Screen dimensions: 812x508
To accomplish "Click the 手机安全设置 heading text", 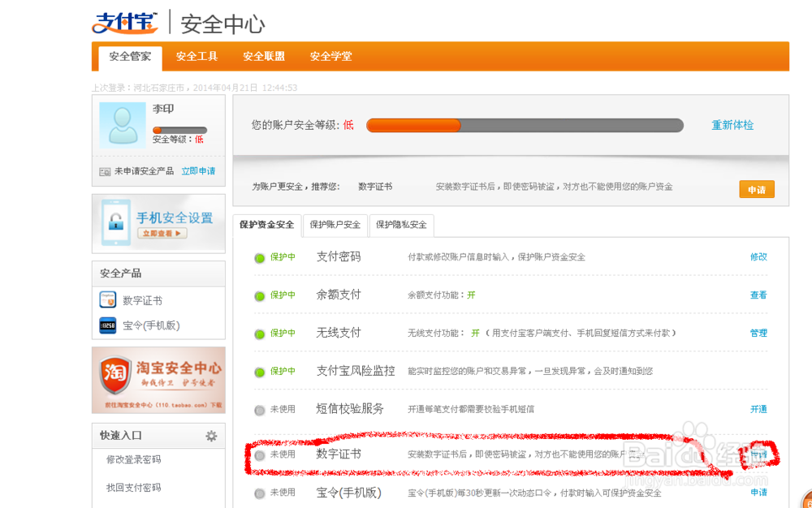I will [x=175, y=217].
